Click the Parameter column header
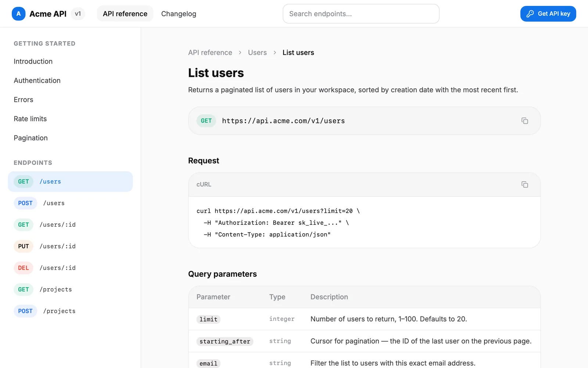Viewport: 588px width, 368px height. click(x=213, y=297)
